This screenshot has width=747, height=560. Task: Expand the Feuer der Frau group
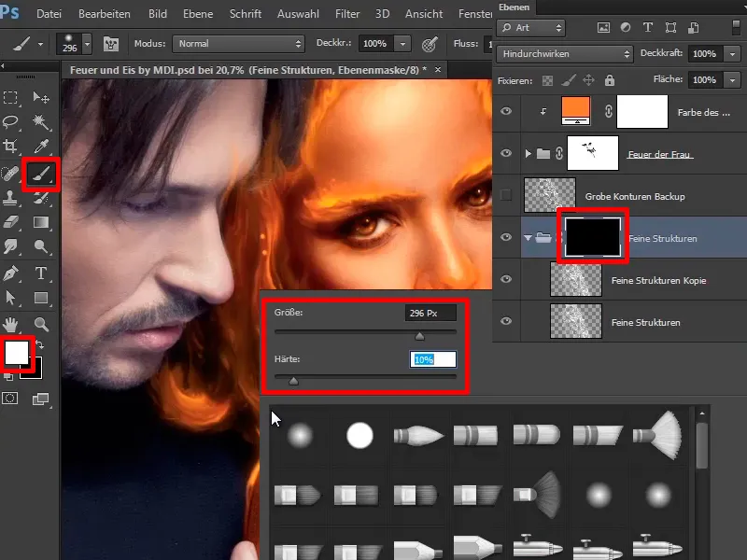point(528,153)
